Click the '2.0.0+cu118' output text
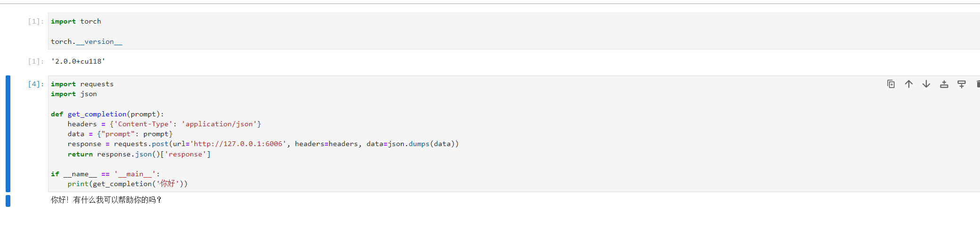Screen dimensions: 980x245 coord(78,61)
